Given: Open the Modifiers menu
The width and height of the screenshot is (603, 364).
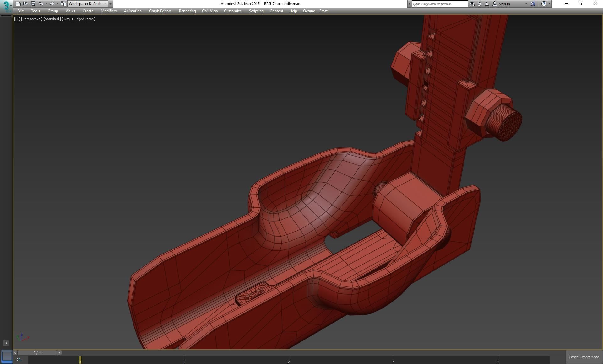Looking at the screenshot, I should point(108,11).
